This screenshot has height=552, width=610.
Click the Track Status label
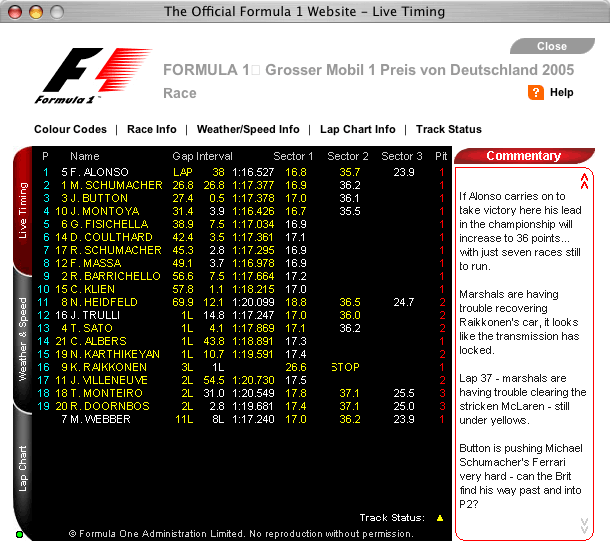392,518
